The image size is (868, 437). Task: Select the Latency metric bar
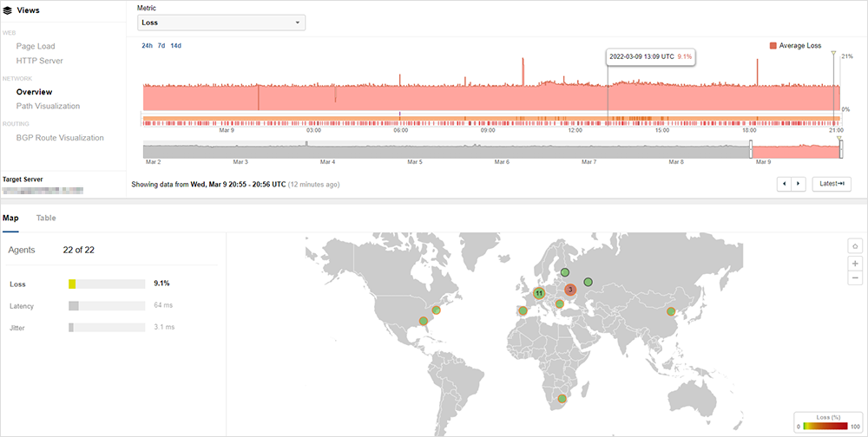tap(106, 305)
